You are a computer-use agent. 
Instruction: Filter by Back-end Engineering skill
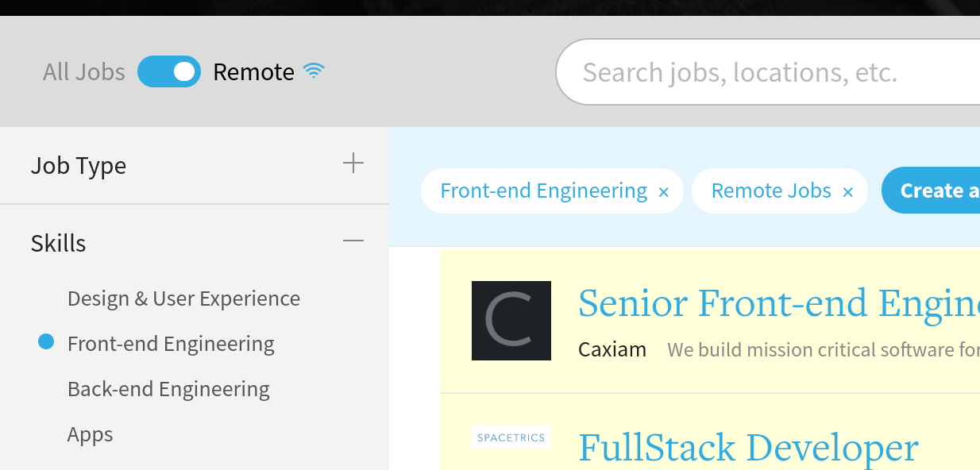[168, 389]
